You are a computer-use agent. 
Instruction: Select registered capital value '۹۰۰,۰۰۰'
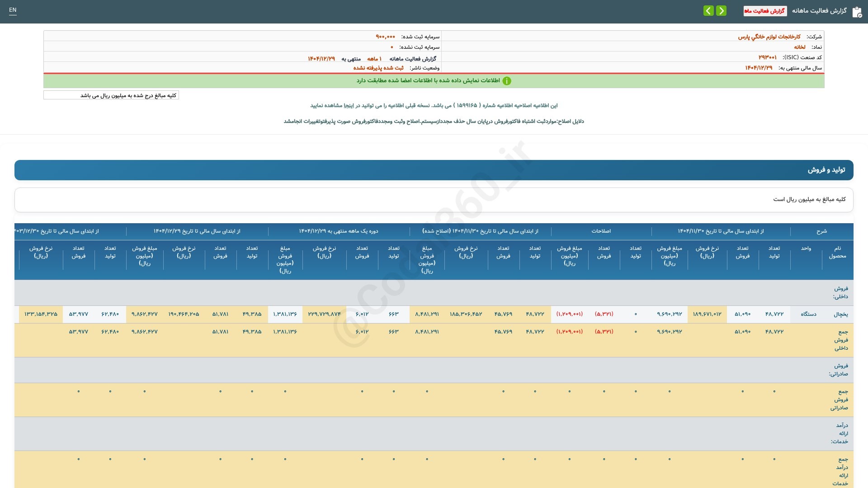(x=386, y=37)
